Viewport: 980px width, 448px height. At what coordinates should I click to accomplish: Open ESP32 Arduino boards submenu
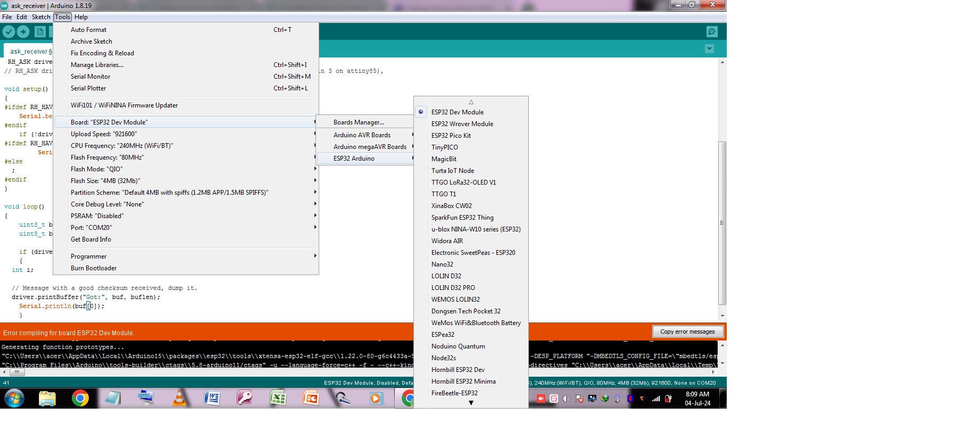click(366, 159)
